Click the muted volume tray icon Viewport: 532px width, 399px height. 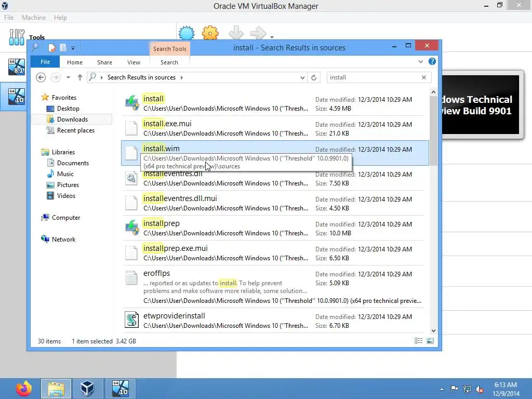(x=480, y=389)
